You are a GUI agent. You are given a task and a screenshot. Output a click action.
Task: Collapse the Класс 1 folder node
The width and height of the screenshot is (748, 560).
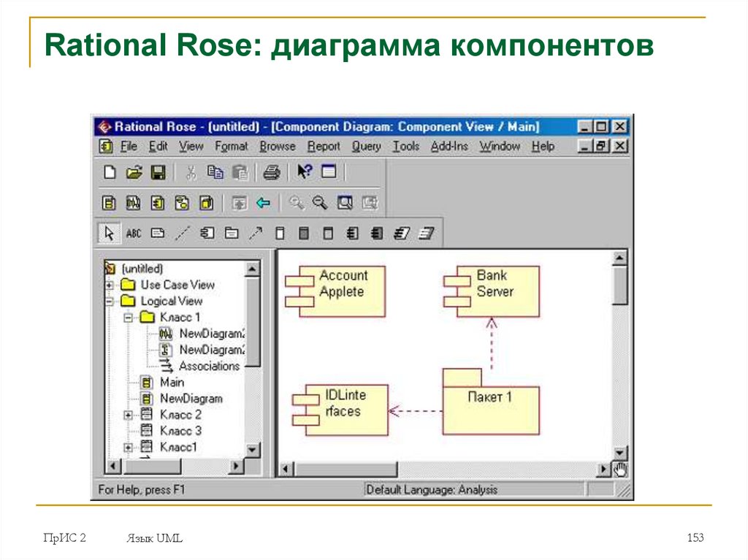pyautogui.click(x=128, y=318)
